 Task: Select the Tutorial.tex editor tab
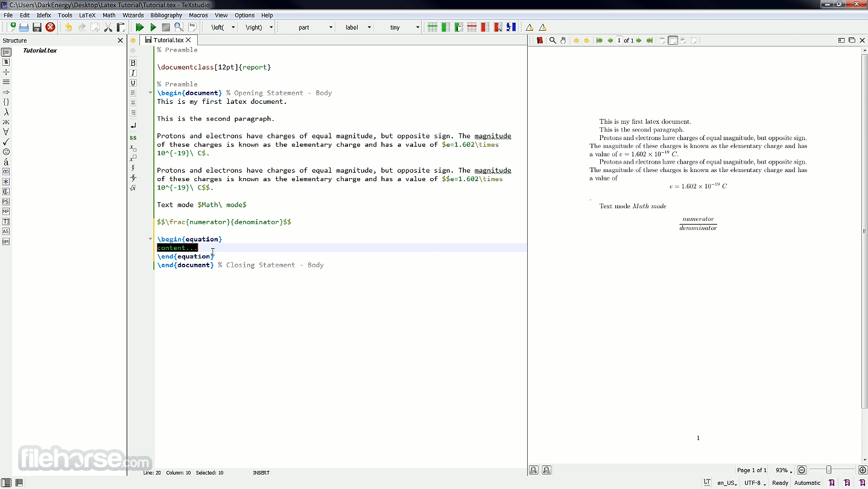(168, 40)
